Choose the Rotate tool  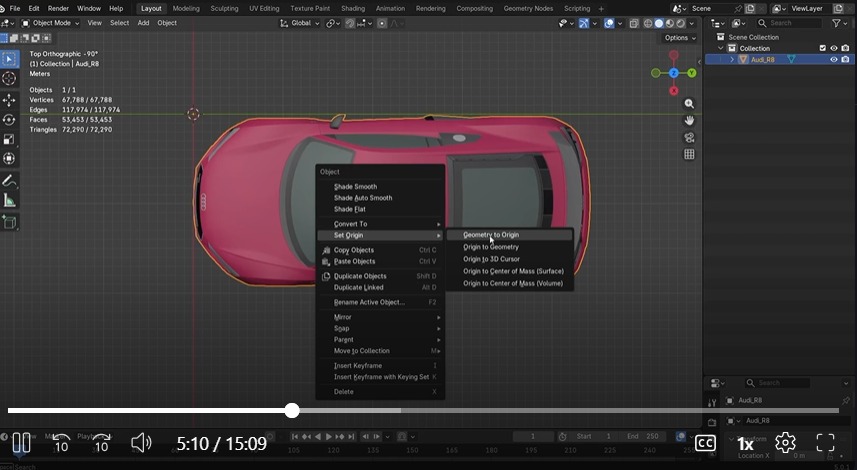[9, 120]
